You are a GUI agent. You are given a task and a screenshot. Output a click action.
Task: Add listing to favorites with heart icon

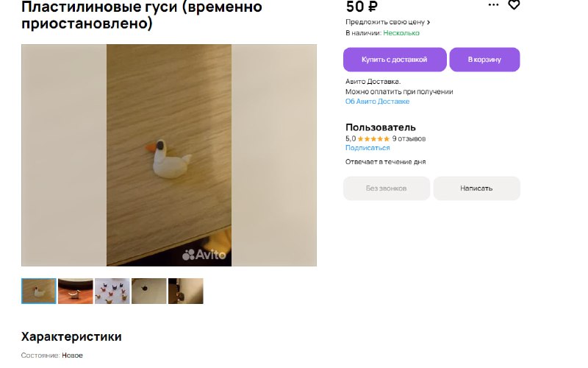point(514,4)
